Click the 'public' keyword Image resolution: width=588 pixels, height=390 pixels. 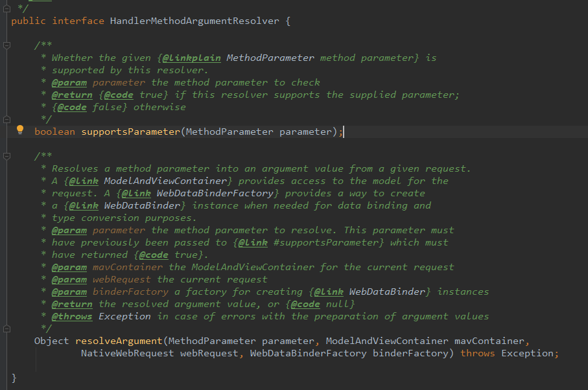coord(29,21)
